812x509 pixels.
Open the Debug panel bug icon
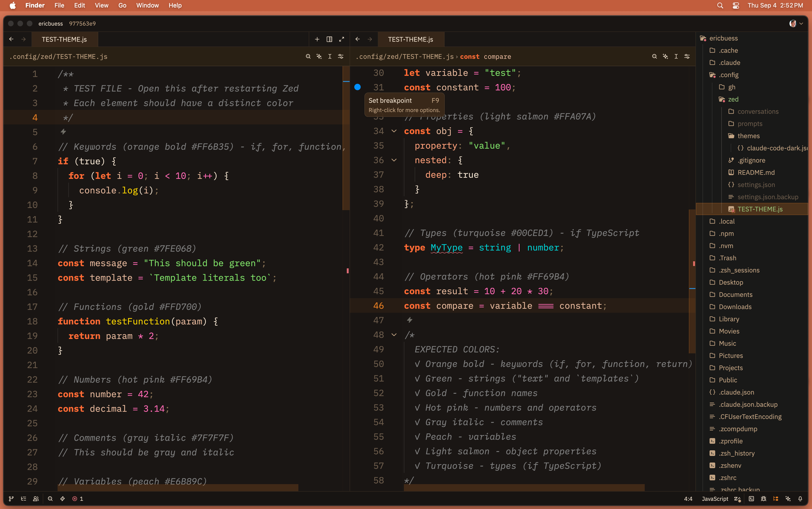764,499
